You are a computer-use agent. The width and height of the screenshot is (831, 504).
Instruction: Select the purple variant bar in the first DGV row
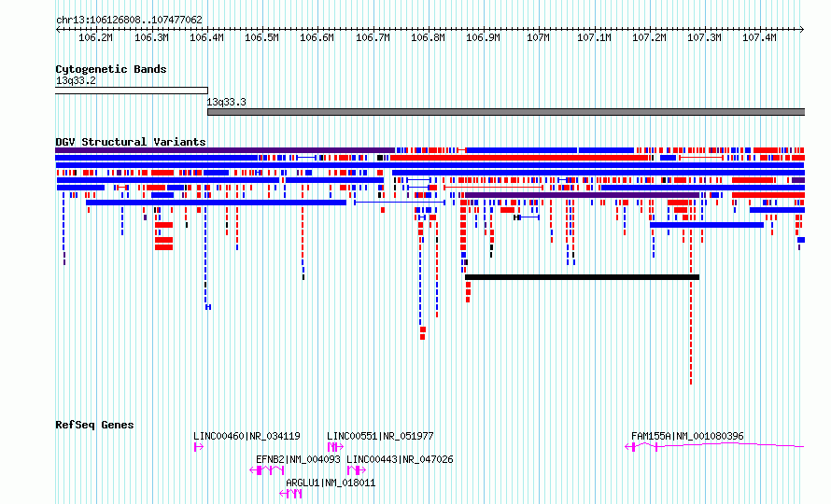(225, 150)
